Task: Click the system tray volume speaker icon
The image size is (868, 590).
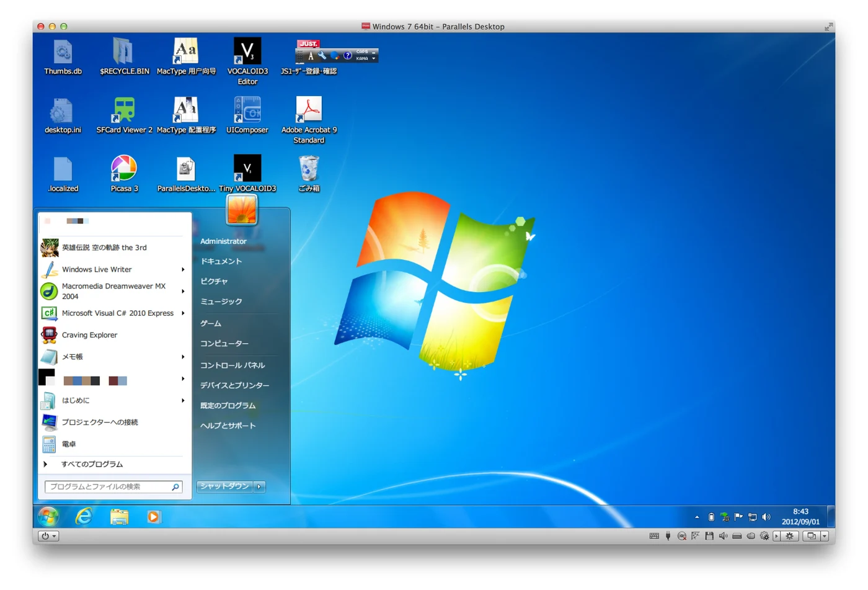Action: 766,517
